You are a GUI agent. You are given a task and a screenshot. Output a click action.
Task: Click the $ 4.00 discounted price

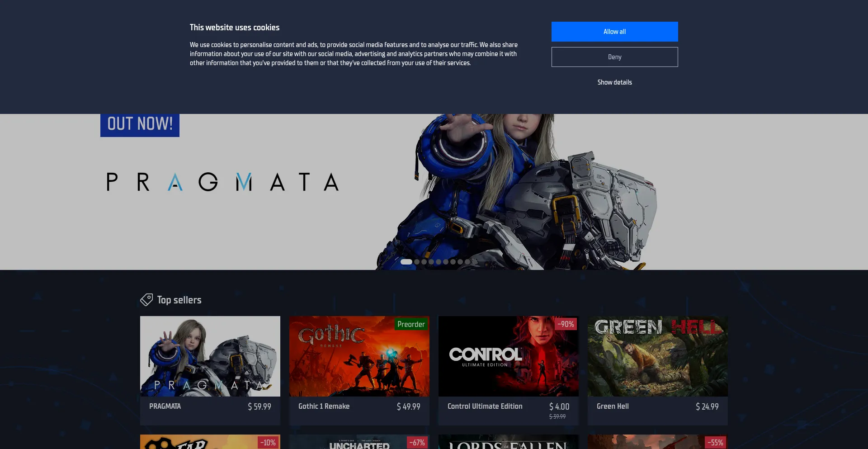[559, 406]
